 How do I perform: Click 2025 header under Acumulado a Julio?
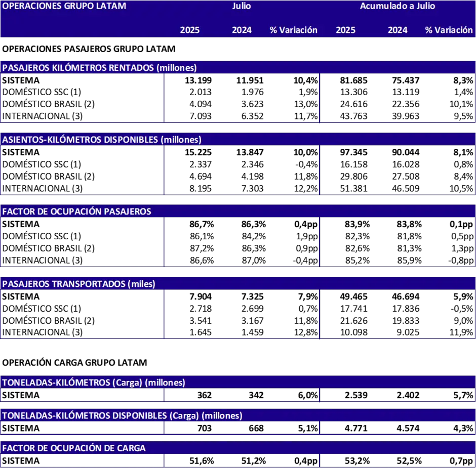coord(346,30)
